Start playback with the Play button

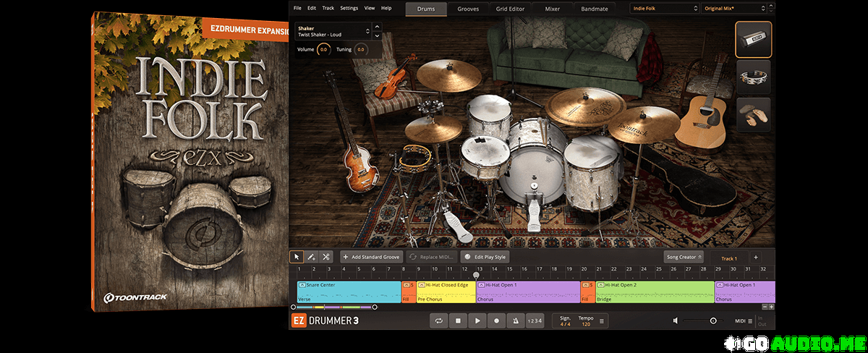[477, 320]
